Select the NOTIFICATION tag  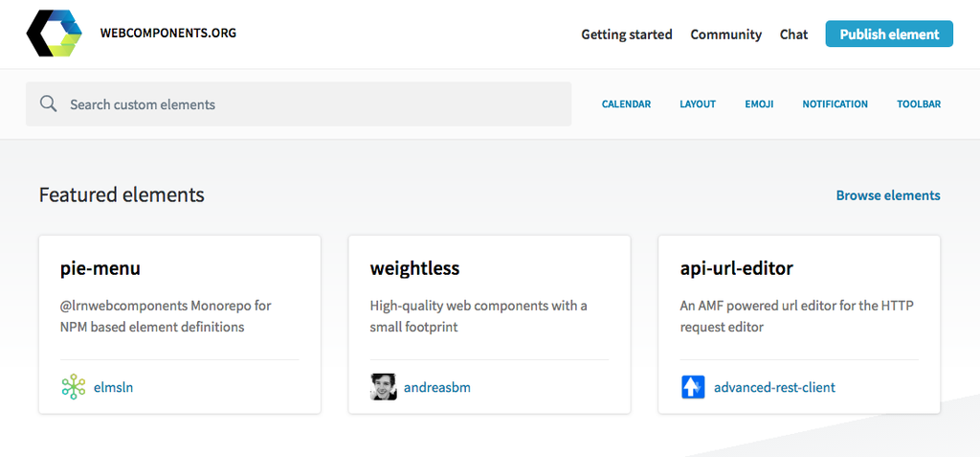tap(835, 104)
